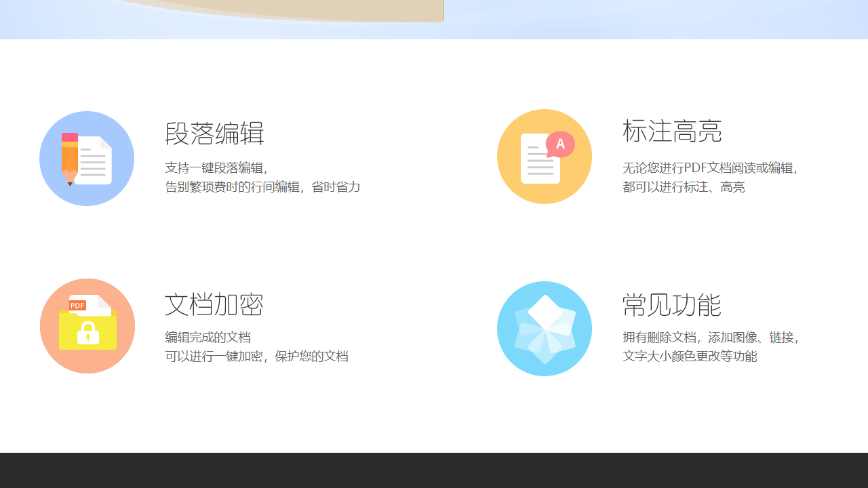868x488 pixels.
Task: Click the red PDF file label icon
Action: coord(77,305)
